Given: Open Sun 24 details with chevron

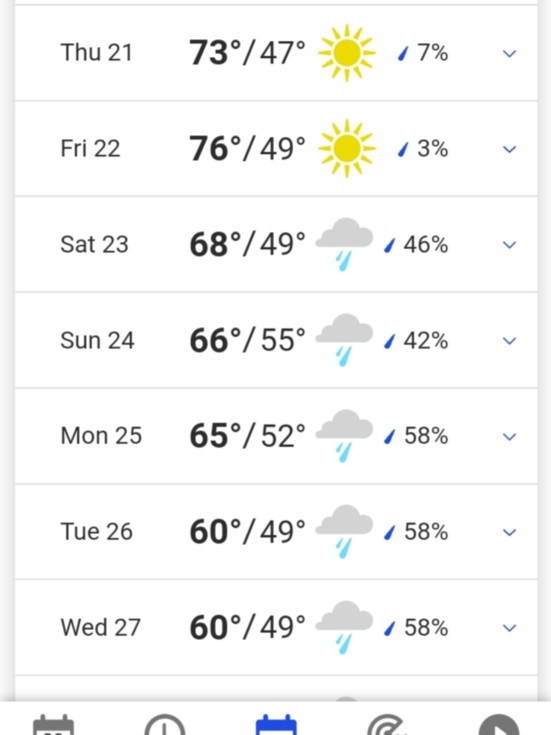Looking at the screenshot, I should coord(509,341).
